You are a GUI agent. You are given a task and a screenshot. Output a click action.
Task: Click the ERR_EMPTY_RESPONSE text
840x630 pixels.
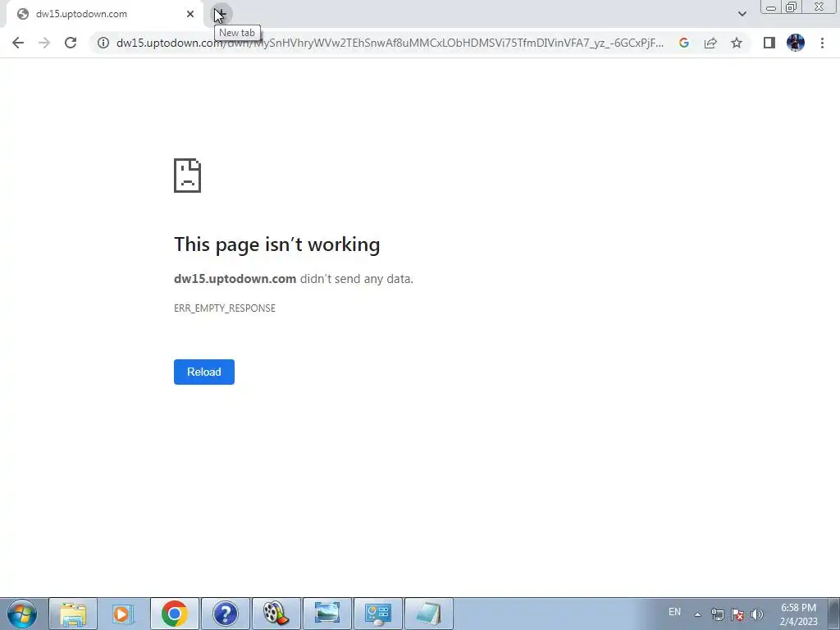click(225, 308)
